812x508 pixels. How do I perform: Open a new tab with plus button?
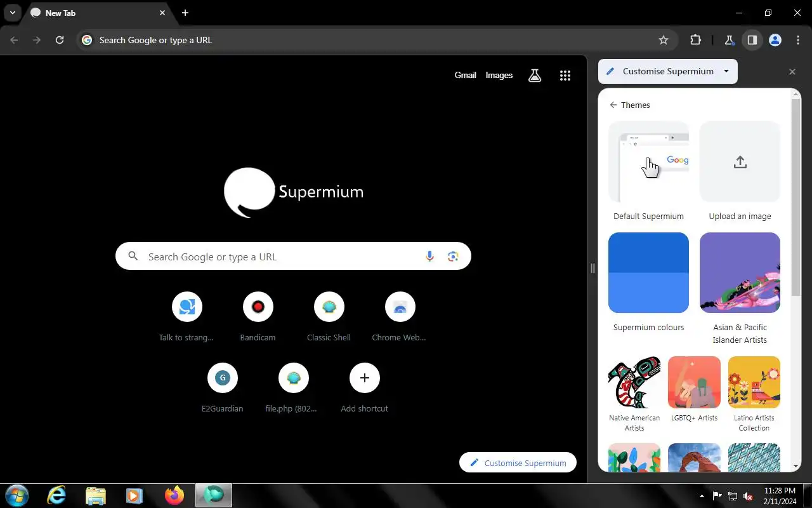185,13
